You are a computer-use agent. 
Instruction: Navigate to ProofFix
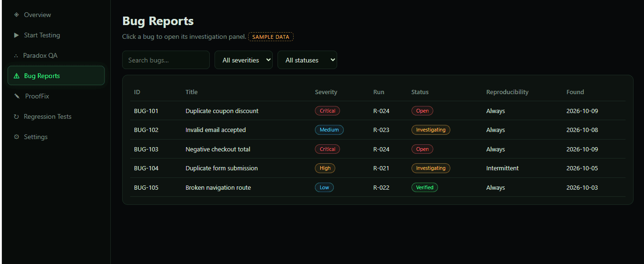coord(56,96)
